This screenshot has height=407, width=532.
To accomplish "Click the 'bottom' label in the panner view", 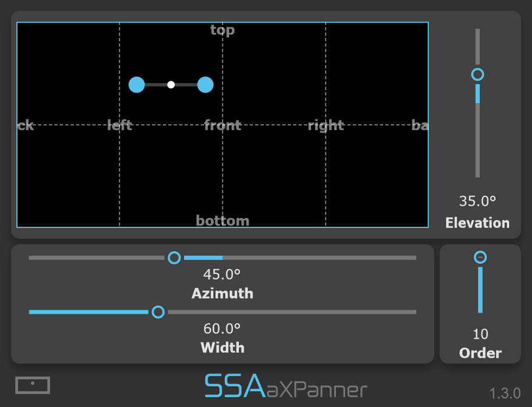I will pos(222,220).
